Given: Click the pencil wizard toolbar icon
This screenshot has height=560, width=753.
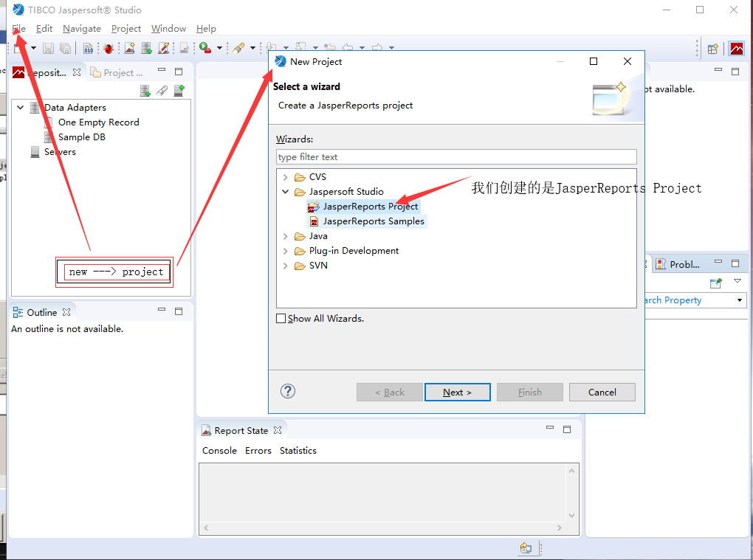Looking at the screenshot, I should pos(164,48).
